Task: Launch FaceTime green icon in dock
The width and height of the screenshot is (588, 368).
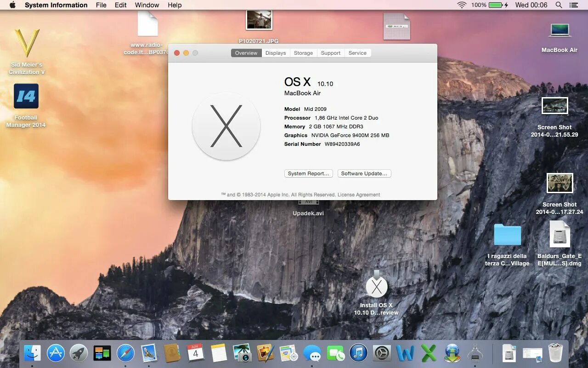Action: (x=336, y=353)
